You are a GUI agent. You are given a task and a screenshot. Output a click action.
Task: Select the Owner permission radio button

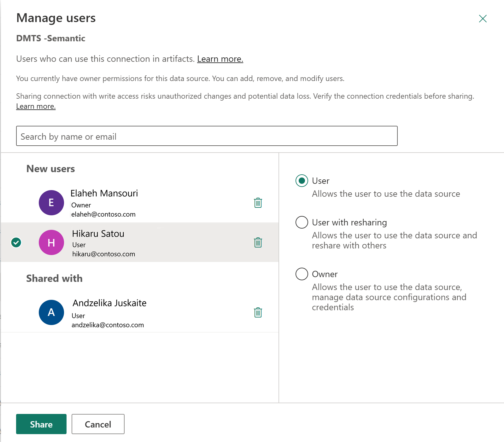point(302,274)
